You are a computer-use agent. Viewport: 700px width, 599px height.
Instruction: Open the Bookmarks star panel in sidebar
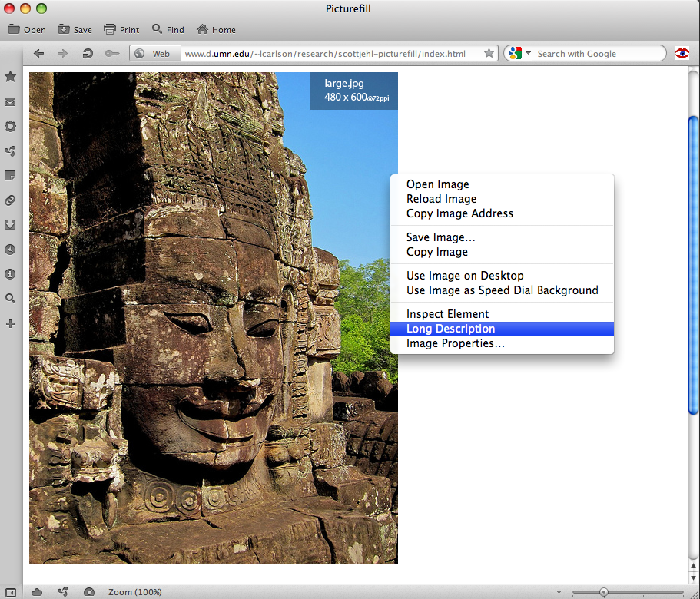click(11, 77)
